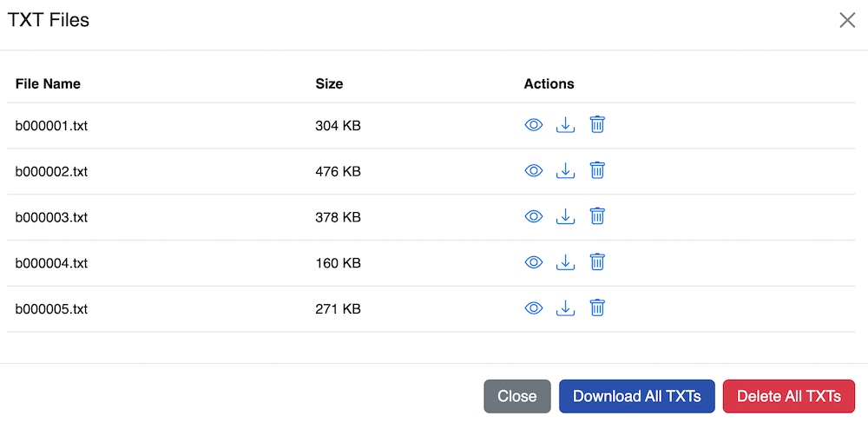Viewport: 868px width, 423px height.
Task: Delete b000001.txt using the trash icon
Action: pyautogui.click(x=597, y=125)
